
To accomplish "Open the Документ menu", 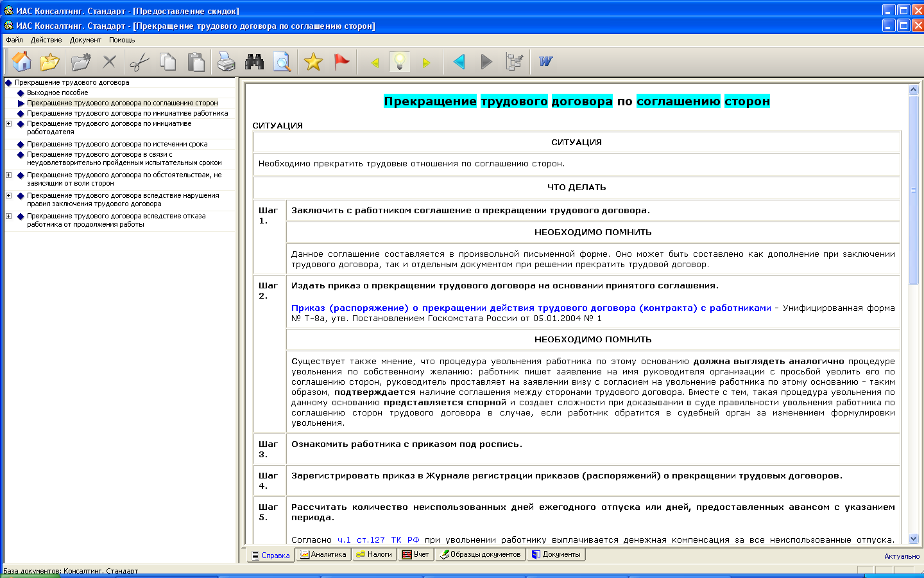I will (x=85, y=40).
